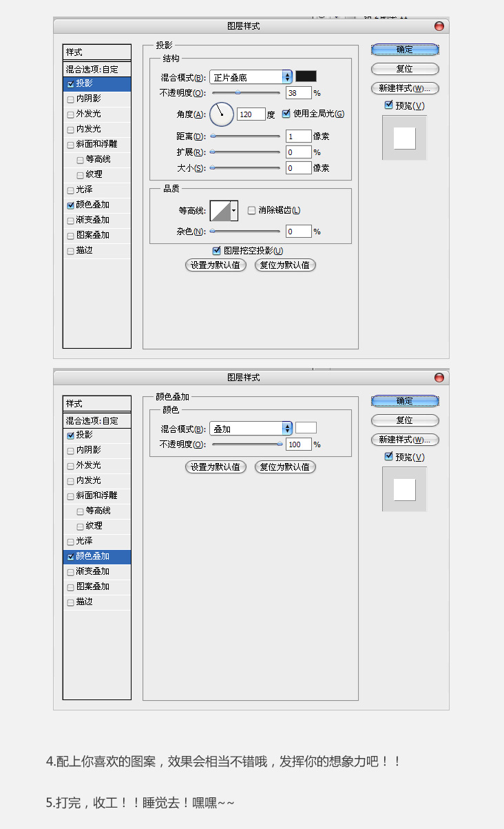Edit the 距离 field showing 1
Image resolution: width=504 pixels, height=829 pixels.
[x=299, y=136]
